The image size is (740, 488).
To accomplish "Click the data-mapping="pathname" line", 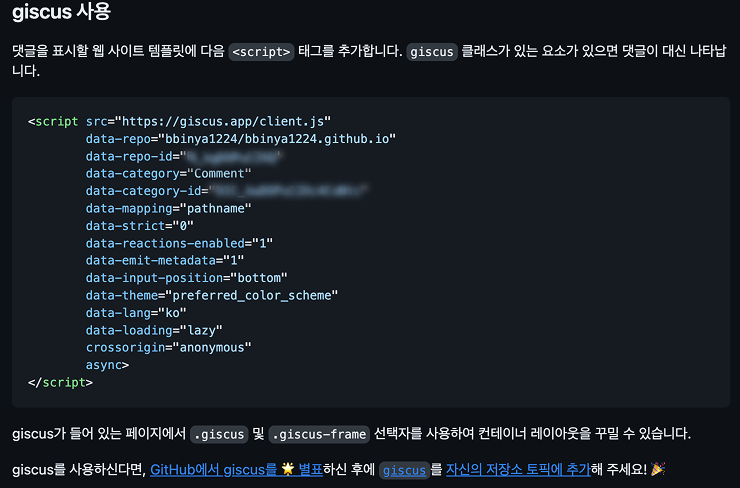I will click(168, 209).
